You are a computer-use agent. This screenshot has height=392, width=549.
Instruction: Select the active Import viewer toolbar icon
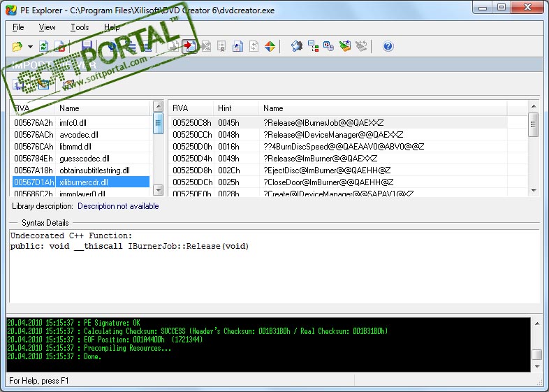(x=189, y=46)
